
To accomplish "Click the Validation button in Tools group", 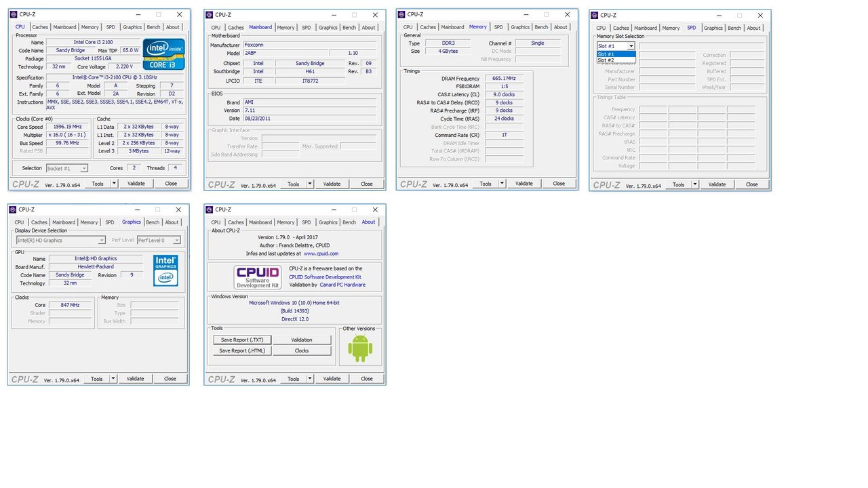I will pos(302,340).
